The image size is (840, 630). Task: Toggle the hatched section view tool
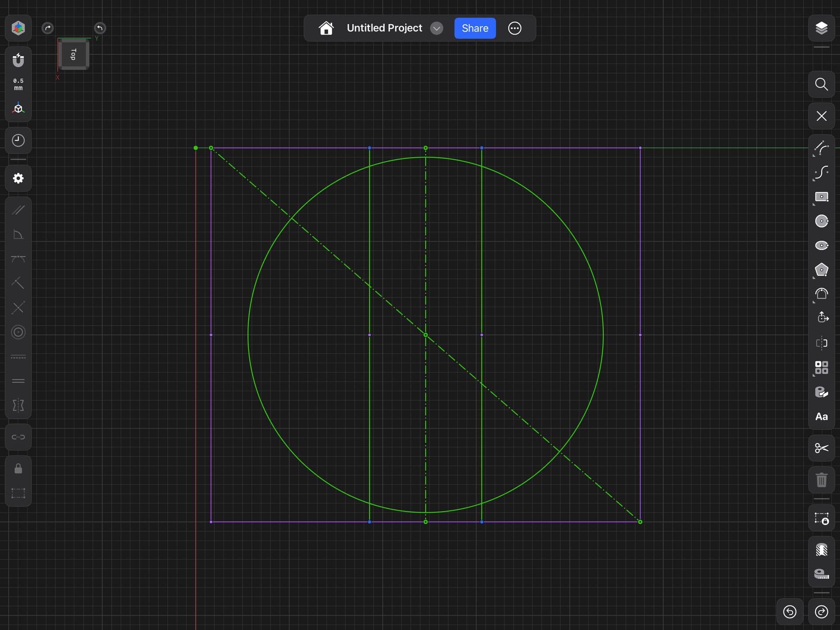tap(821, 550)
